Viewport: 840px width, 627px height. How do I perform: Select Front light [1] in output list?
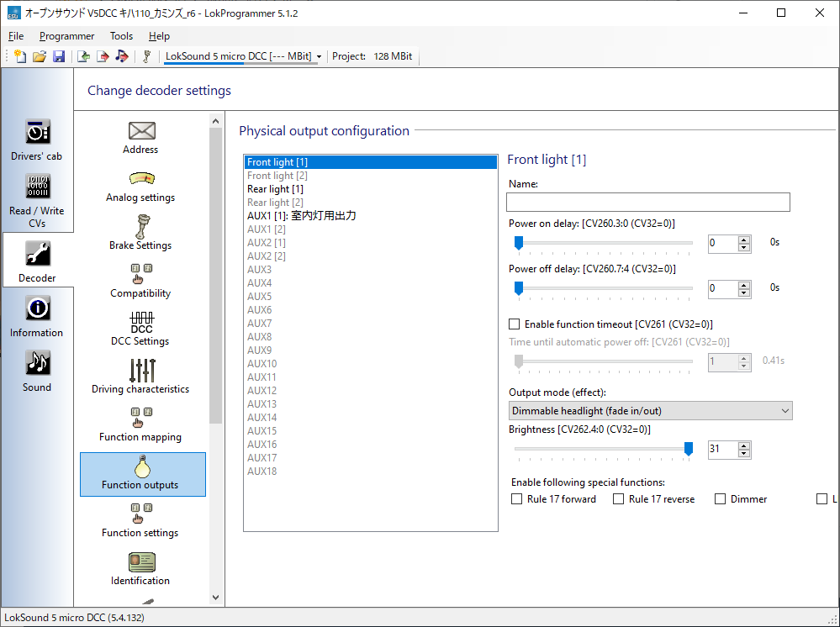point(371,162)
